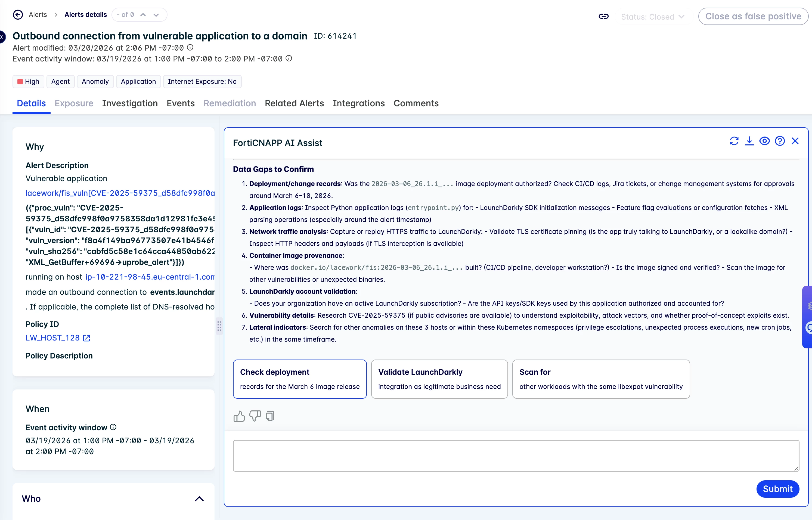Go to previous alert with up chevron
The width and height of the screenshot is (812, 520).
pos(143,15)
